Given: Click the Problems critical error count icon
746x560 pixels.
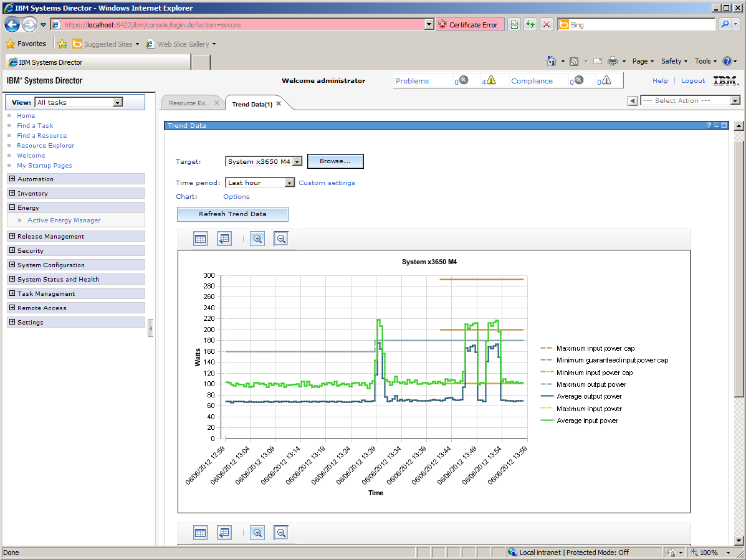Looking at the screenshot, I should (464, 80).
